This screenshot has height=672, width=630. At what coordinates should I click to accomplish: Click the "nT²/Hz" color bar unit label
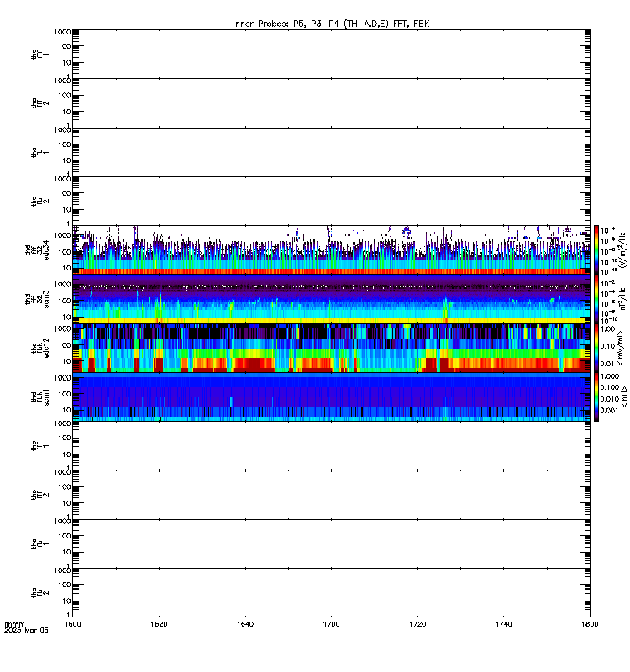point(623,299)
